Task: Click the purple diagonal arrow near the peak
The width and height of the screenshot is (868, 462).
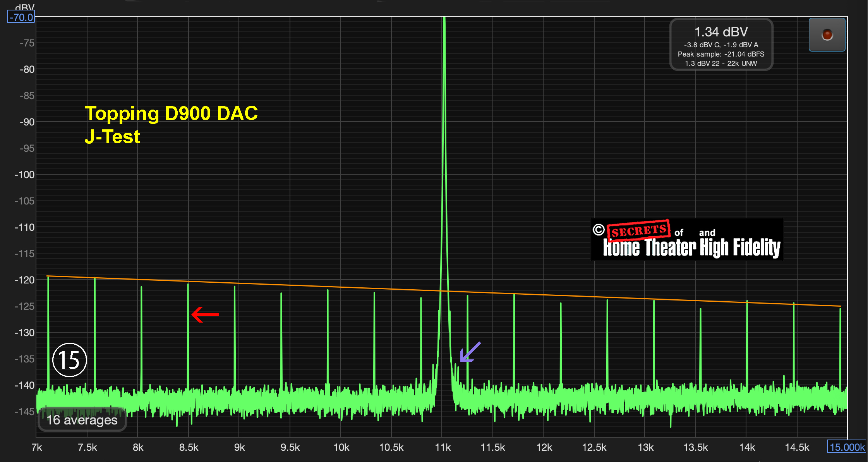Action: (470, 352)
